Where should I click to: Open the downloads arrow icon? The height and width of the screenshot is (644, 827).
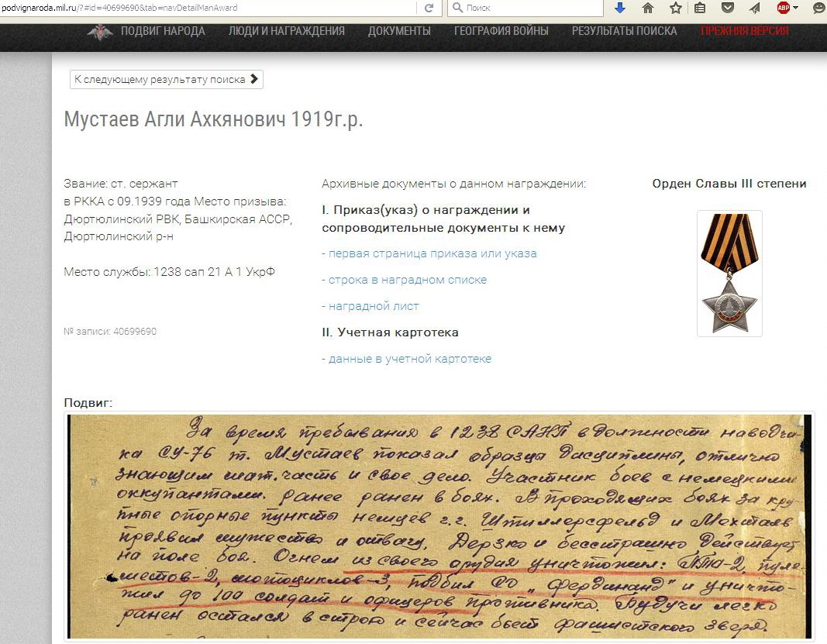click(x=619, y=8)
